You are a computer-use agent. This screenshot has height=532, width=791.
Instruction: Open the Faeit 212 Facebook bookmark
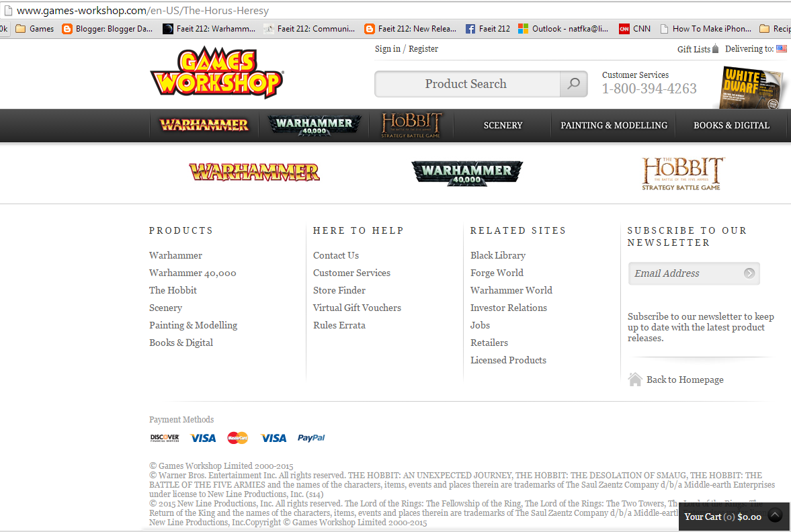[x=488, y=29]
